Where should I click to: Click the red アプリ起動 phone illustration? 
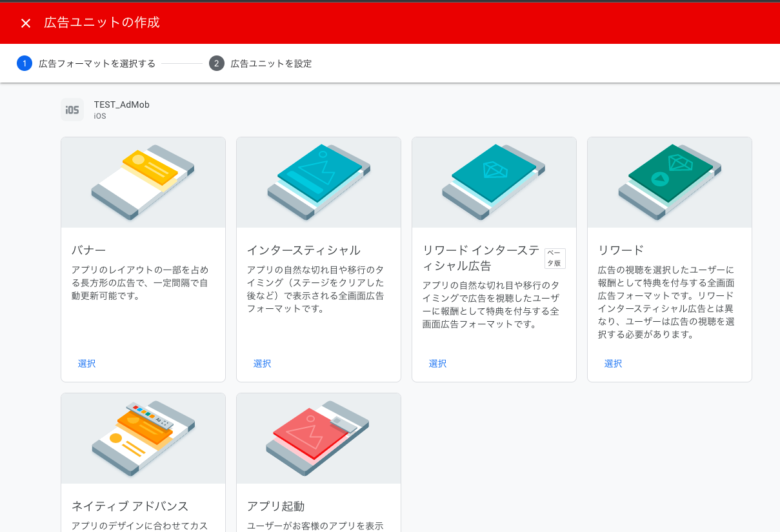point(318,438)
